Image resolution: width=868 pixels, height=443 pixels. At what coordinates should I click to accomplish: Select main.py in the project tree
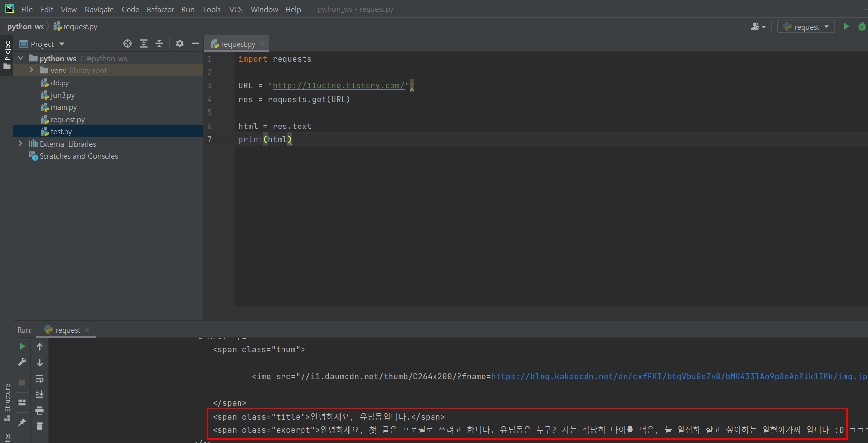pos(64,107)
